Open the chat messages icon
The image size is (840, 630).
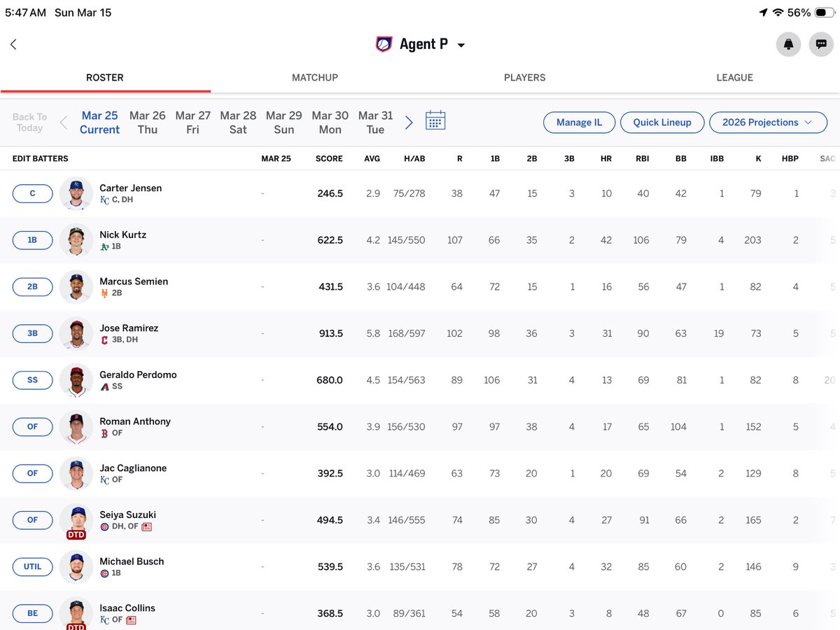coord(821,44)
